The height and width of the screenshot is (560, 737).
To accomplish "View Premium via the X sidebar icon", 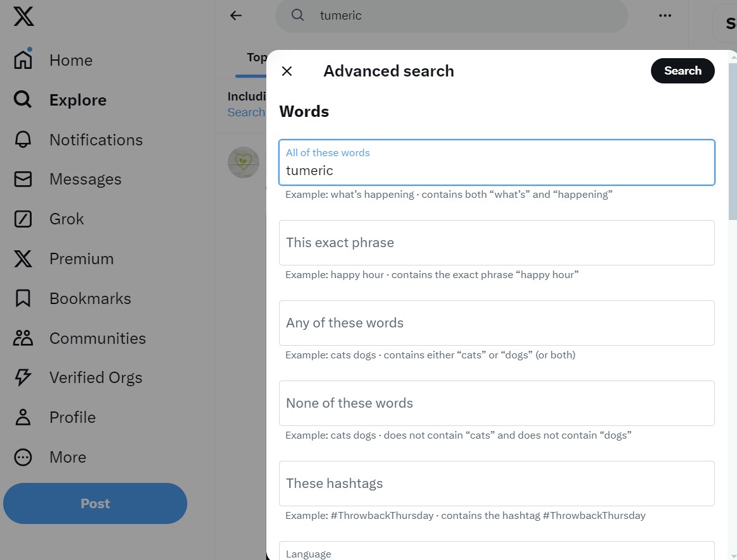I will 22,259.
